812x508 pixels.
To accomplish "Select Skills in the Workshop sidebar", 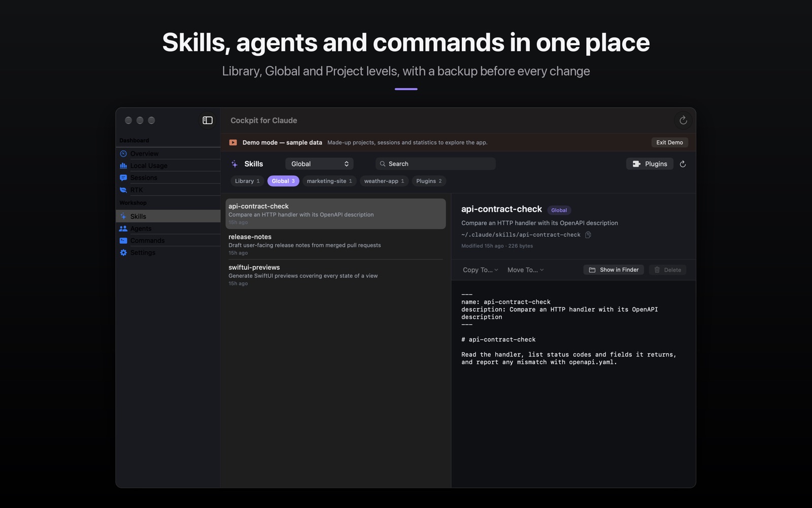I will pos(168,216).
